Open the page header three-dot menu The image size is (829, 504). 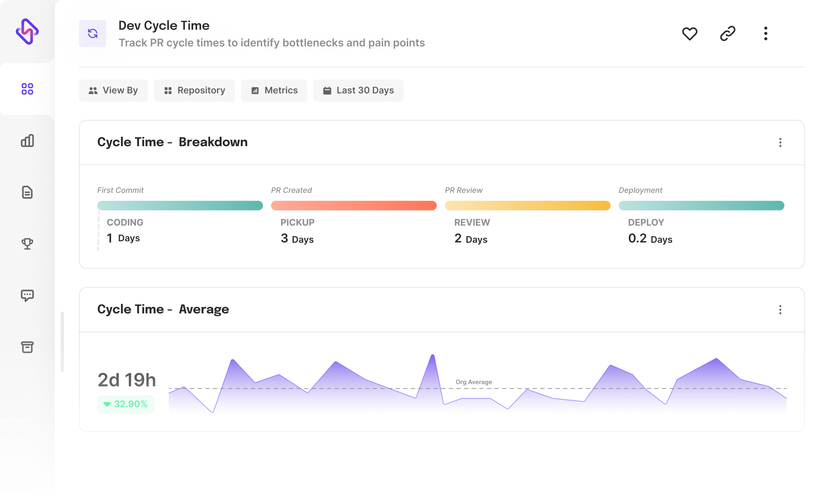766,34
